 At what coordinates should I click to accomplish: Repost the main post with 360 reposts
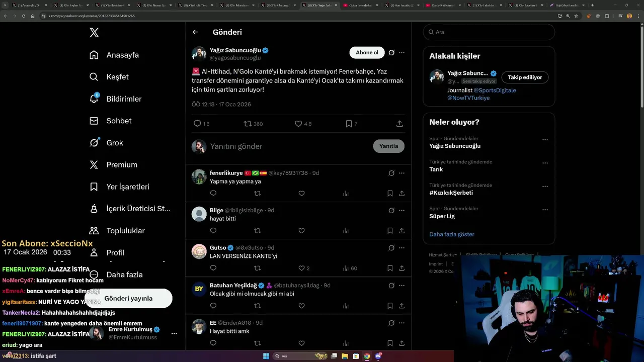point(248,124)
